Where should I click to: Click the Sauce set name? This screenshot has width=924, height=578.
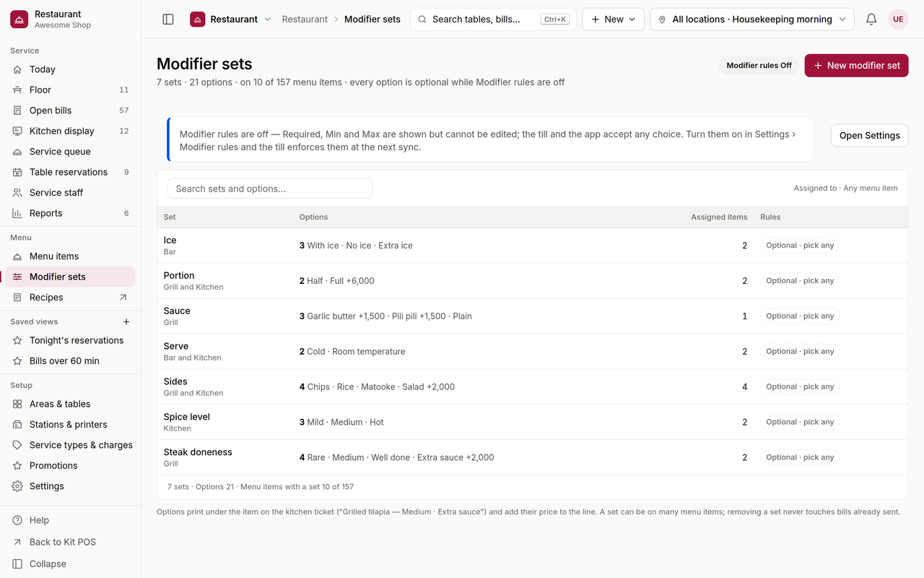tap(177, 311)
